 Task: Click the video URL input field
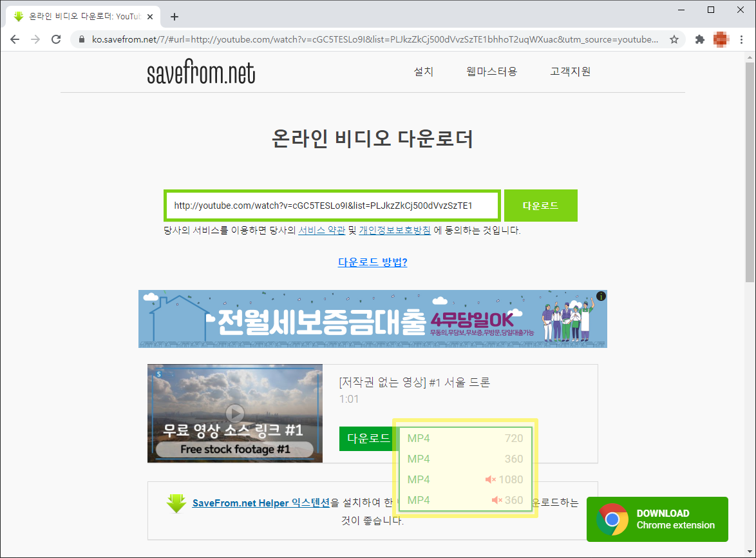point(332,206)
